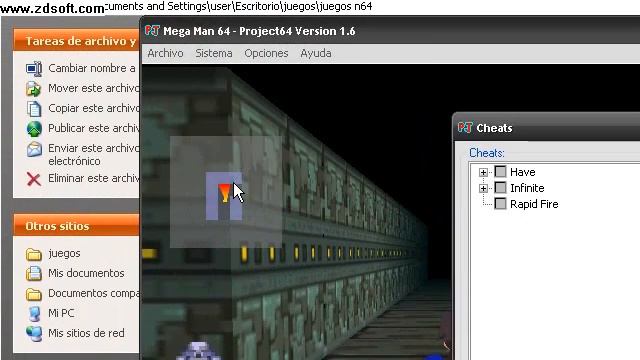Click the rename file icon beside Cambiar nombre
Screen dimensions: 640x360
34,69
